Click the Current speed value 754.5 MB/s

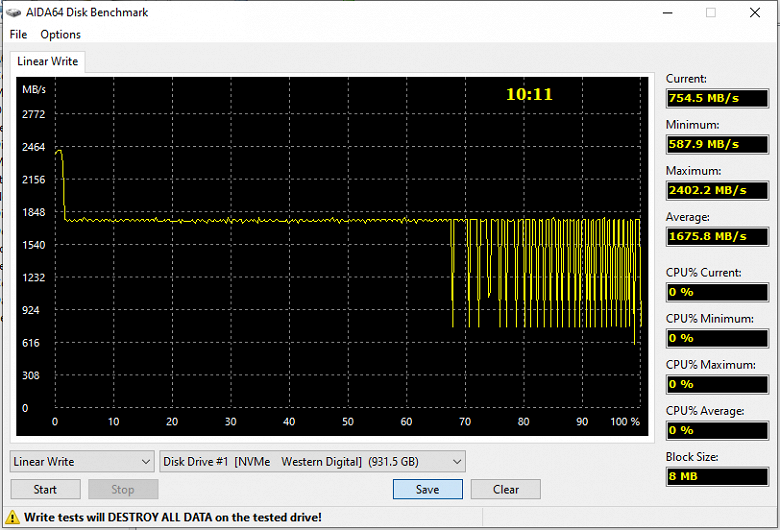coord(717,98)
